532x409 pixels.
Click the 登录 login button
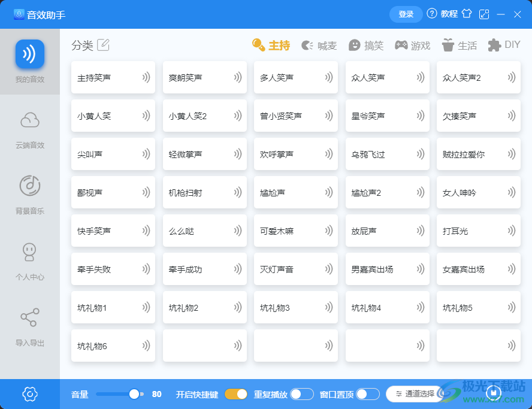pyautogui.click(x=406, y=13)
